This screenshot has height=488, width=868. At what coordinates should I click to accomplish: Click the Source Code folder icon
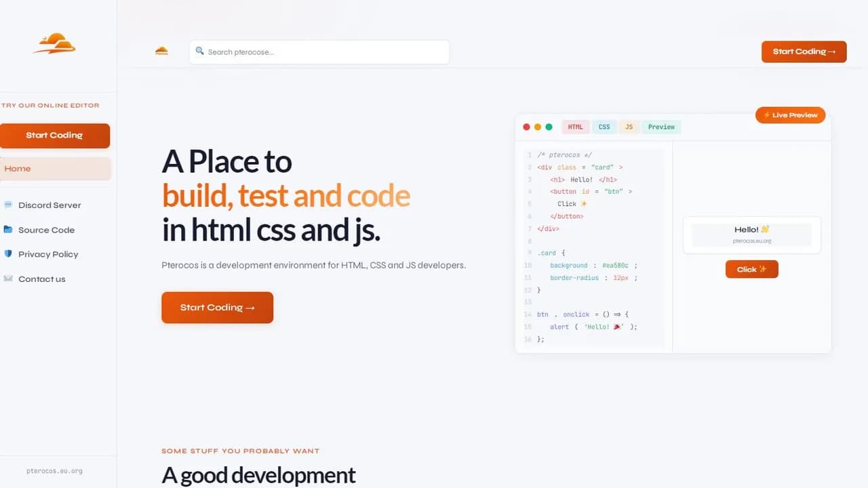pyautogui.click(x=8, y=229)
